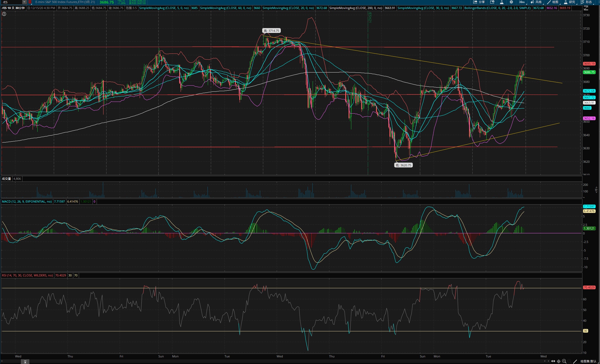600x364 pixels.
Task: Click the /ESH21 expiration vertical marker label
Action: coord(370,17)
